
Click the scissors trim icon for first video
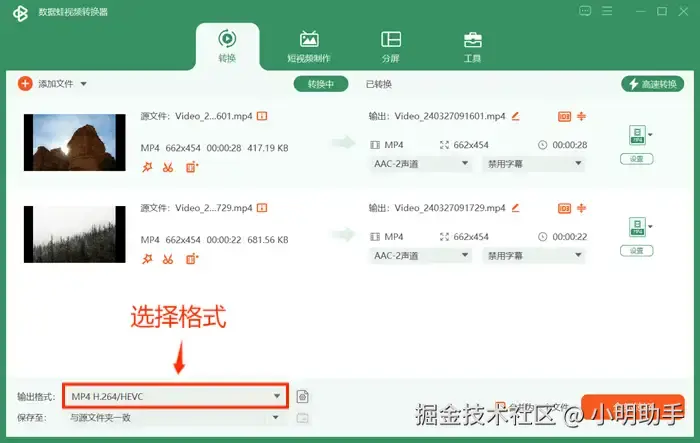point(168,167)
